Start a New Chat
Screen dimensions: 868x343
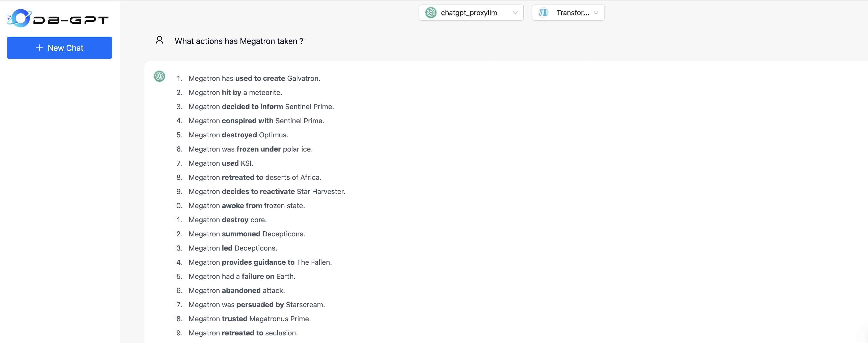[x=60, y=48]
